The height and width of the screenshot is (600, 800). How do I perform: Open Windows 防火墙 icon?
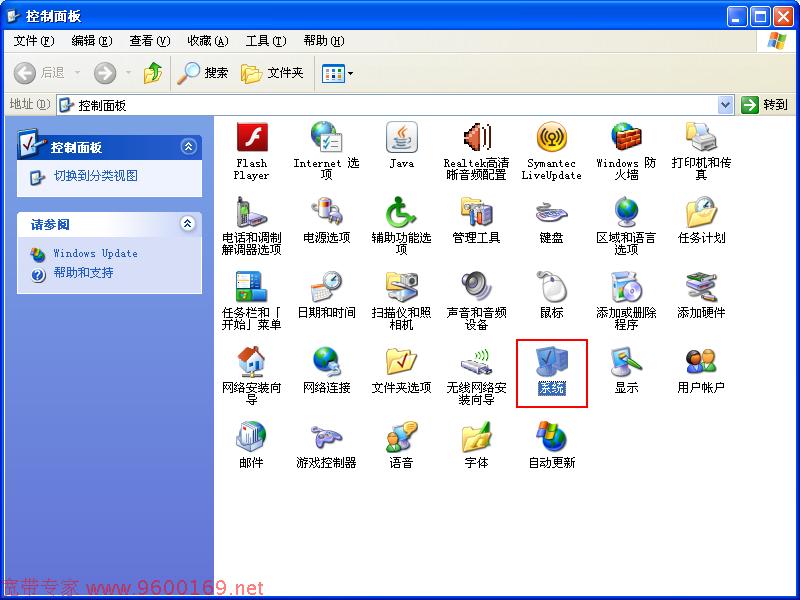[626, 151]
